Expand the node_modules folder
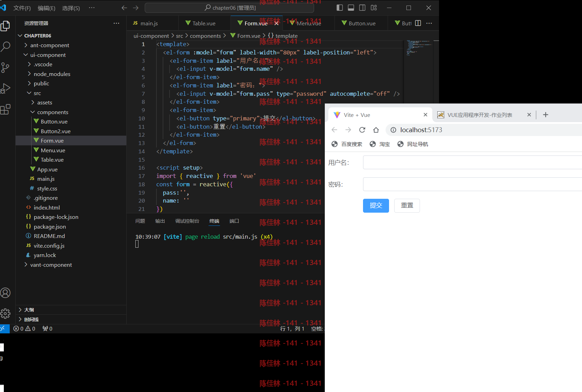 (52, 74)
